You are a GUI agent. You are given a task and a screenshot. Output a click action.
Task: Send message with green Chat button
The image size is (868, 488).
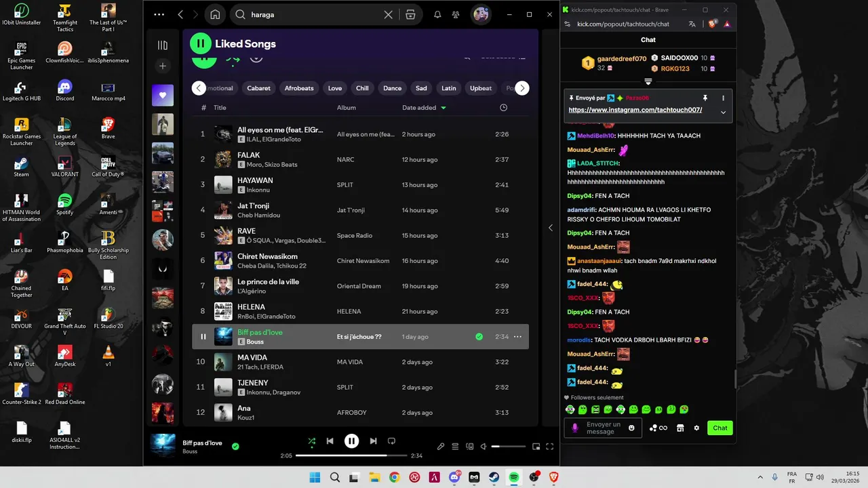pyautogui.click(x=720, y=428)
